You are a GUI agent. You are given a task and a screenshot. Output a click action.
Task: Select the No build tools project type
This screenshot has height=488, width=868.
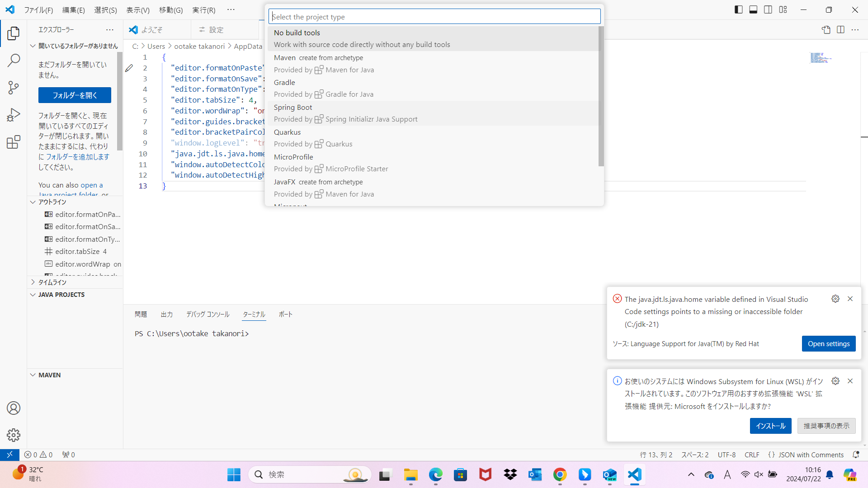433,38
